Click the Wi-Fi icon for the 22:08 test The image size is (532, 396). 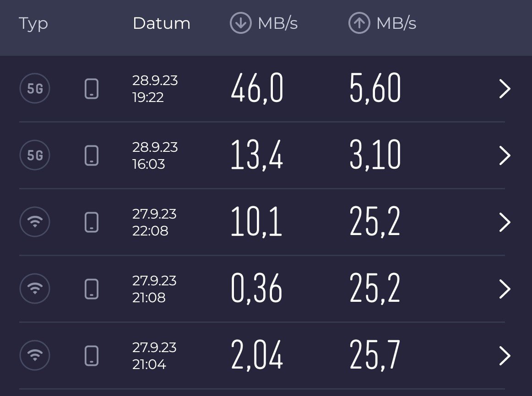[35, 222]
